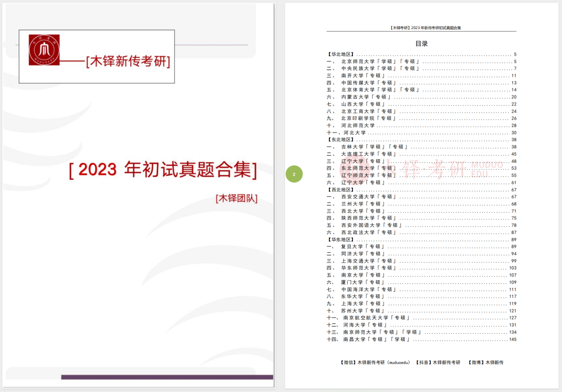Open the 南开大学「专硕」 entry
The height and width of the screenshot is (392, 562).
point(421,75)
